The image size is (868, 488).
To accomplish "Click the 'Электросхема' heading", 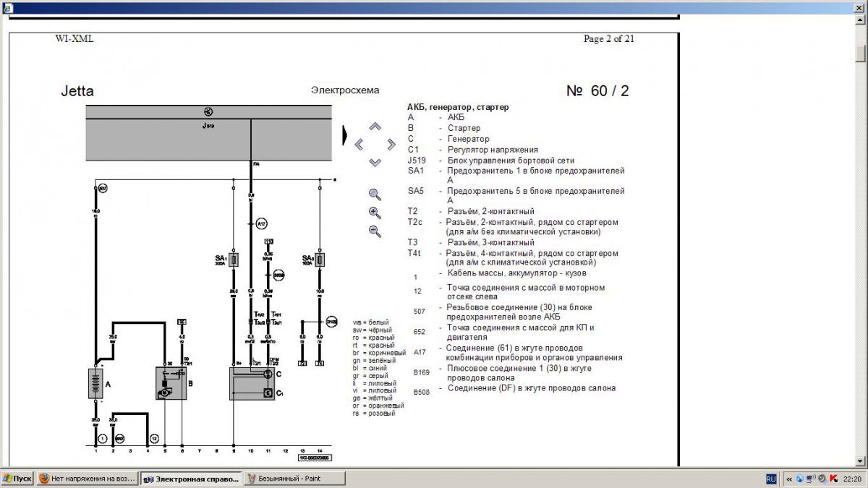I will click(x=345, y=90).
